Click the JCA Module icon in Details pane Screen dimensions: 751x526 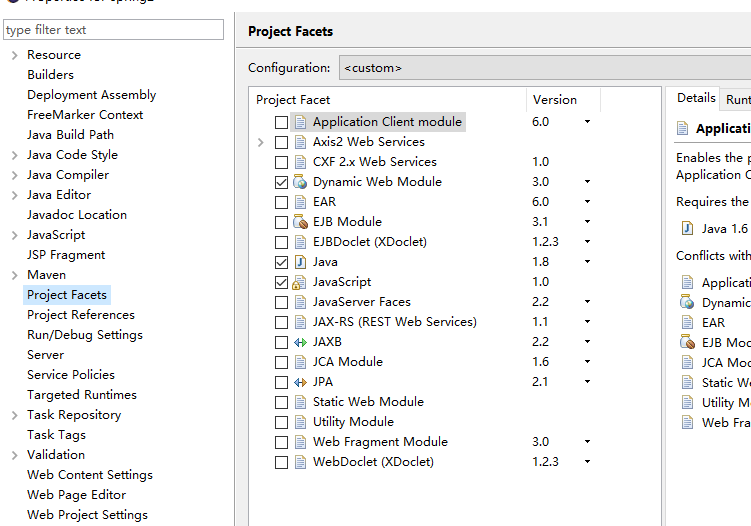687,362
